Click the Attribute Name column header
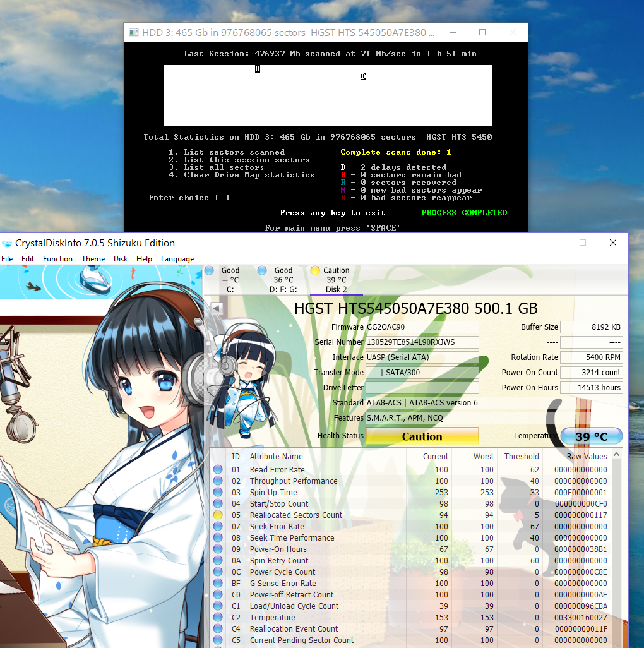 pyautogui.click(x=325, y=456)
